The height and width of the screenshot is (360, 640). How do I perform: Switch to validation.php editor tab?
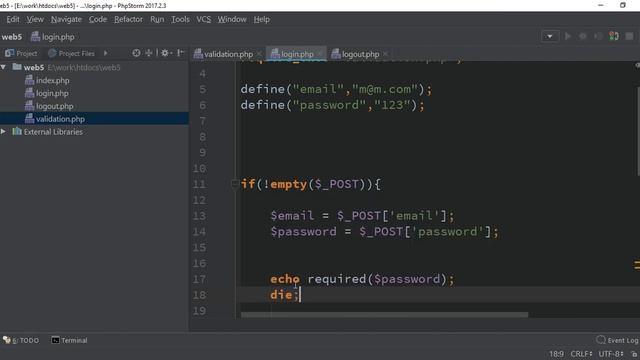(x=228, y=54)
